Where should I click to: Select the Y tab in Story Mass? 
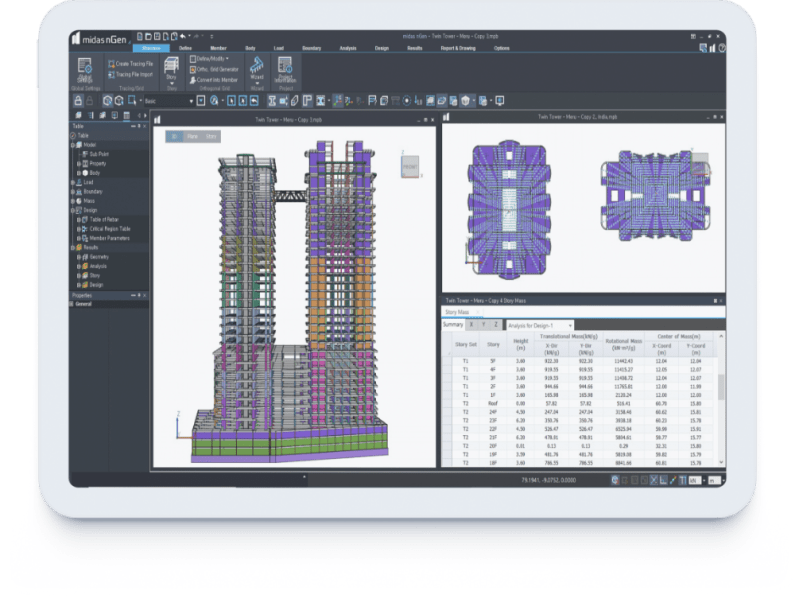coord(484,324)
